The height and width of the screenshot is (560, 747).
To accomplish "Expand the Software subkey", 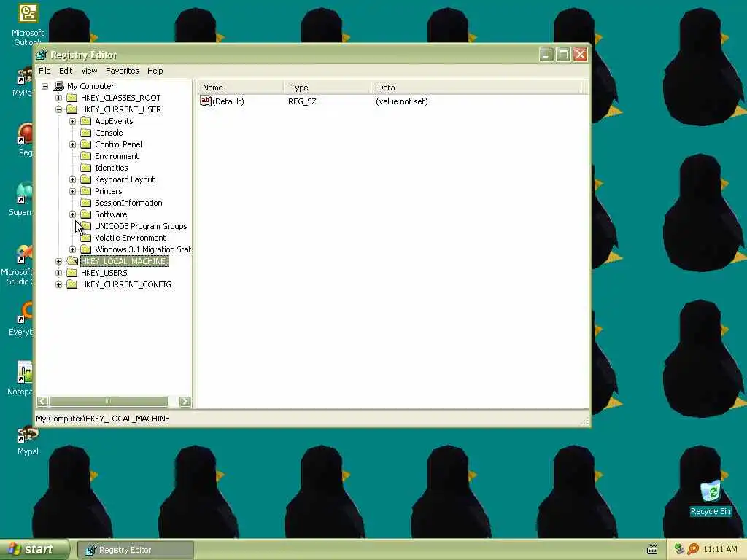I will (x=72, y=214).
